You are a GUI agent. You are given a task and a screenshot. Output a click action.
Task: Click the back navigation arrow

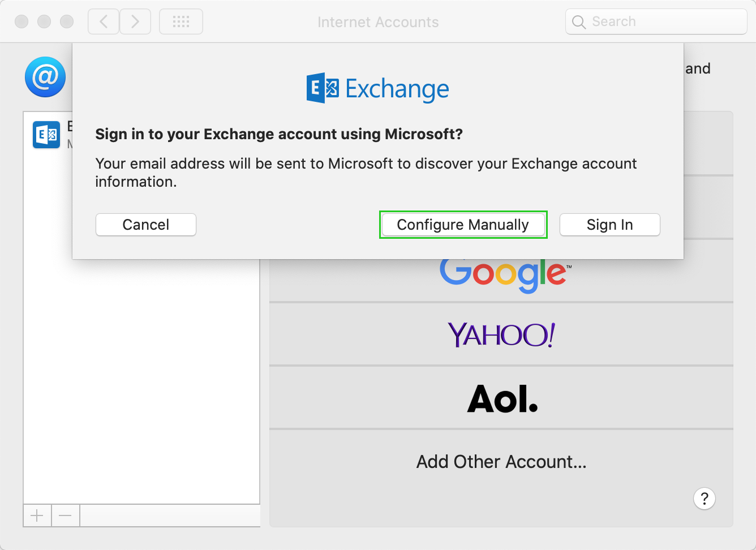coord(104,22)
